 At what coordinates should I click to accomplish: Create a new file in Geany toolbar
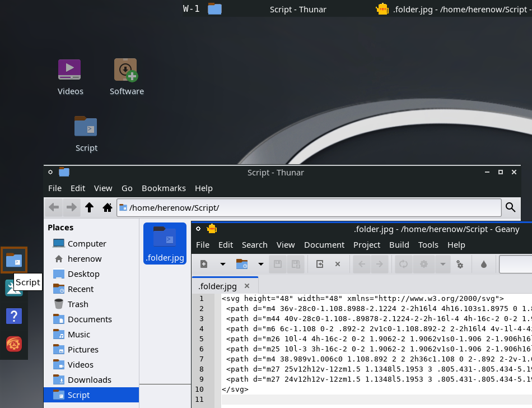(204, 264)
